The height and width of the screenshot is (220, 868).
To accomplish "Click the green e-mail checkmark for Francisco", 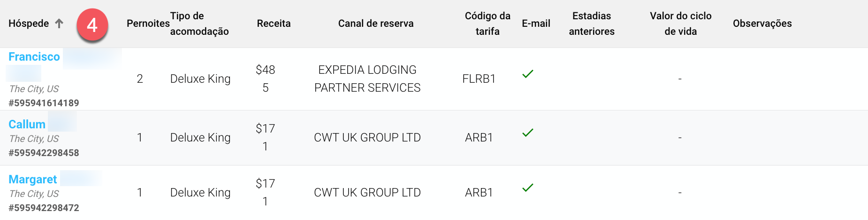I will tap(528, 74).
